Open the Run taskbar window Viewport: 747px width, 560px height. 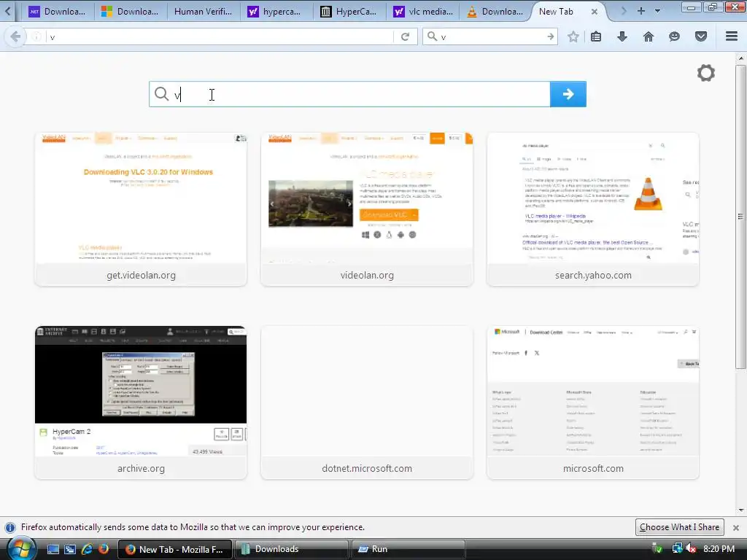pos(408,549)
